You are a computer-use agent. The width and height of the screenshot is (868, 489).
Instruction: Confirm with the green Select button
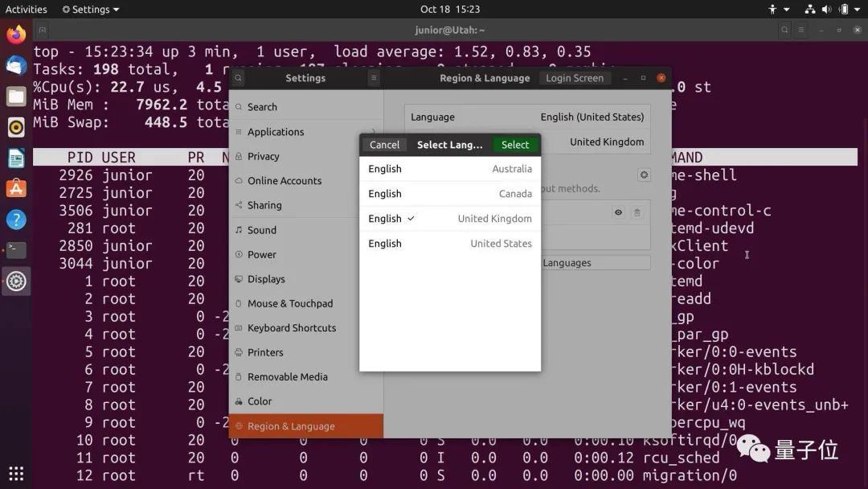[515, 145]
